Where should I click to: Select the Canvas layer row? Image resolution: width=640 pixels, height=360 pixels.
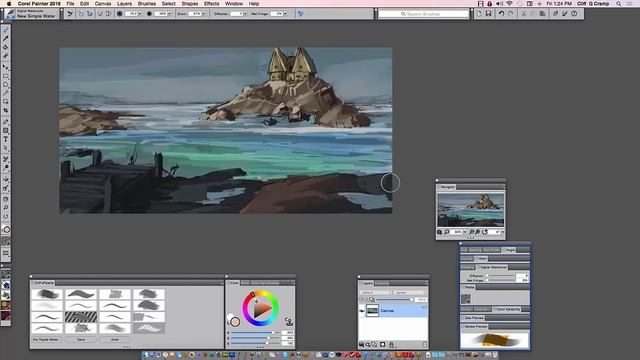tap(393, 311)
